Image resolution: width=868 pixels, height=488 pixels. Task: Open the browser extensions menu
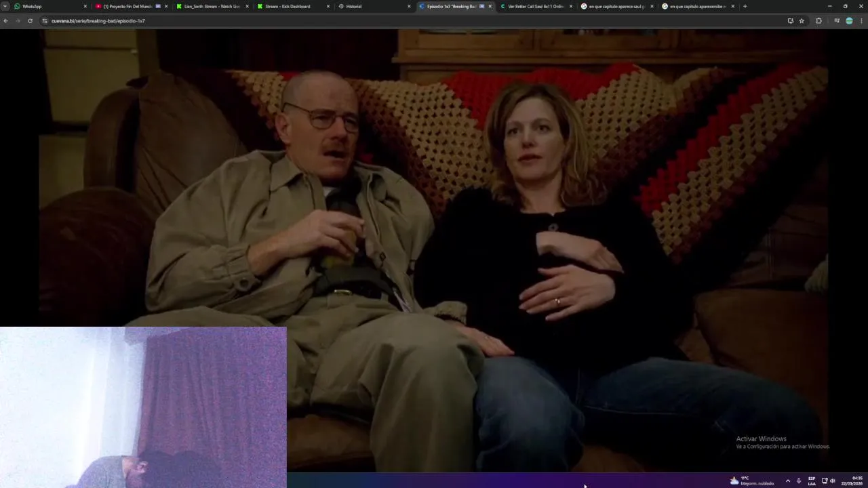[818, 21]
